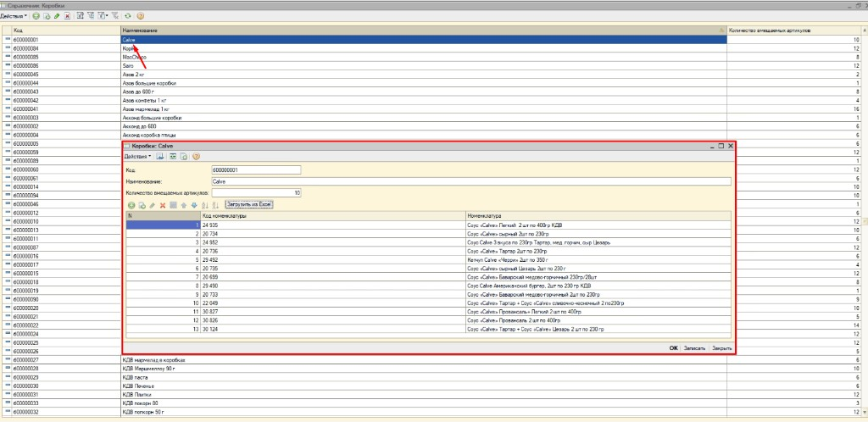Focus the Количество вмещаемых артикулов field

point(256,193)
